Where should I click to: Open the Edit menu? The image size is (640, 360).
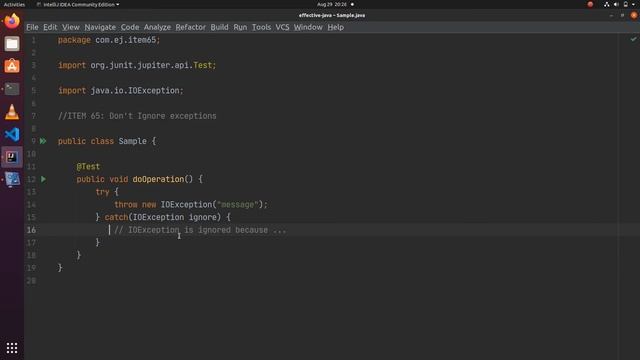click(50, 27)
